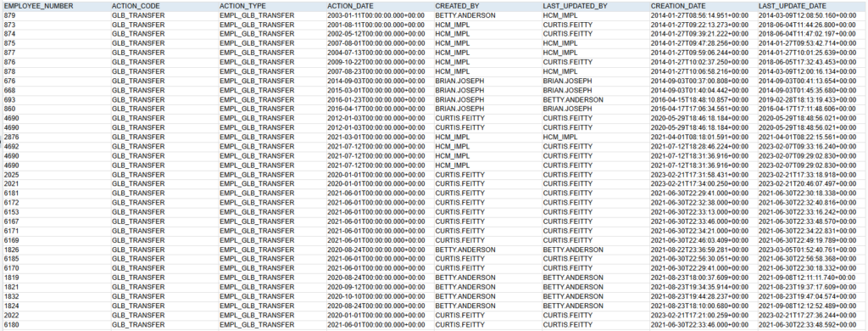The width and height of the screenshot is (868, 331).
Task: Click the CREATED_BY column header
Action: click(x=487, y=6)
